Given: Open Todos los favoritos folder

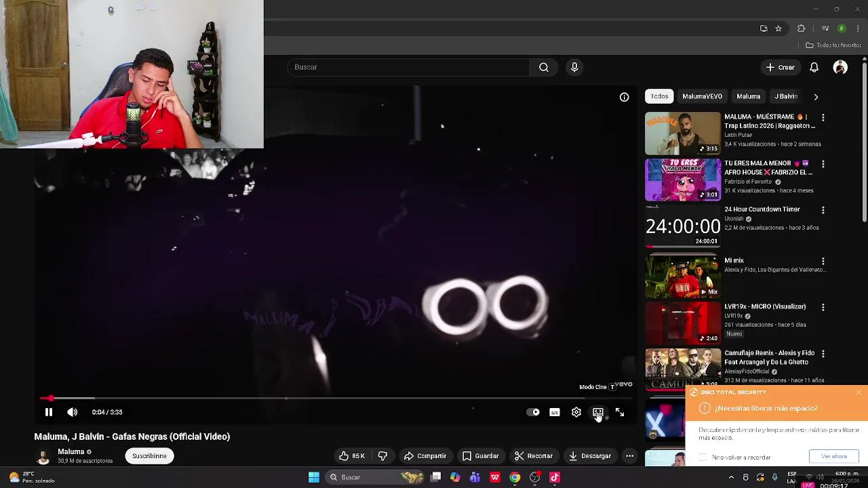Looking at the screenshot, I should click(833, 45).
